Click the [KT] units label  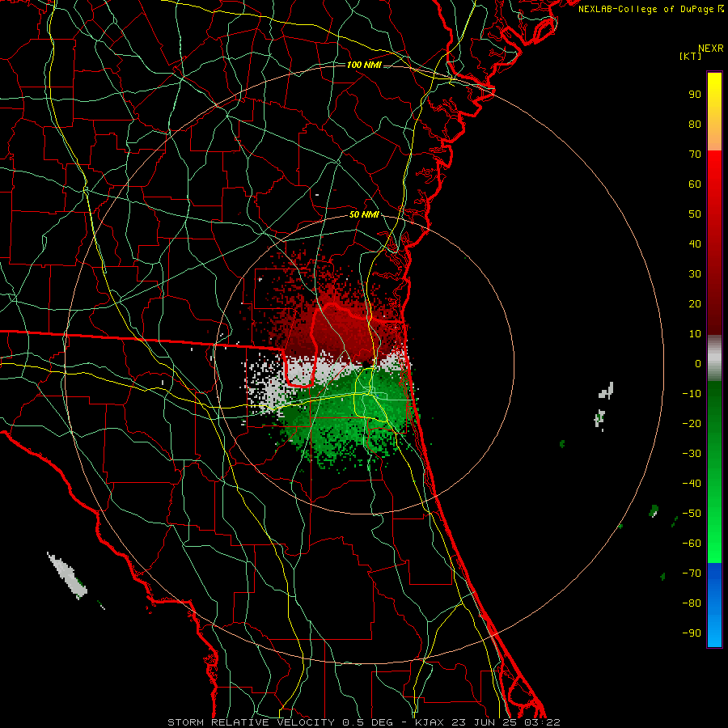pyautogui.click(x=691, y=56)
